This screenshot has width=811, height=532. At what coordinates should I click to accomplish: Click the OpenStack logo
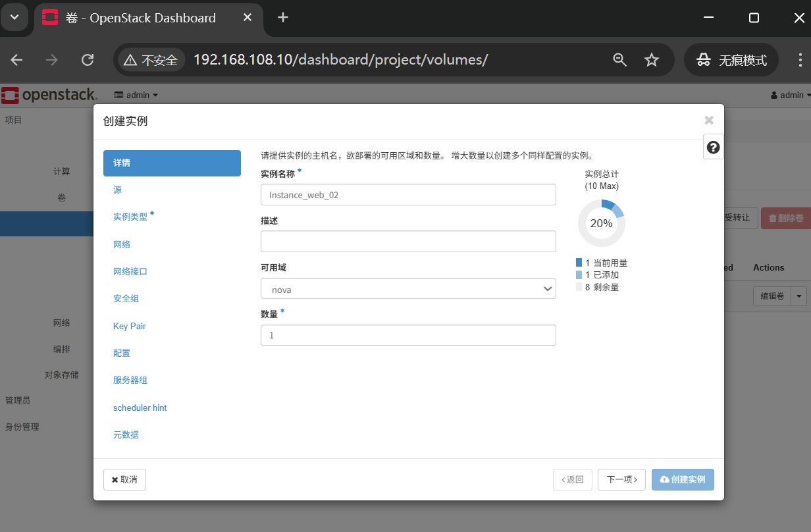(x=49, y=95)
